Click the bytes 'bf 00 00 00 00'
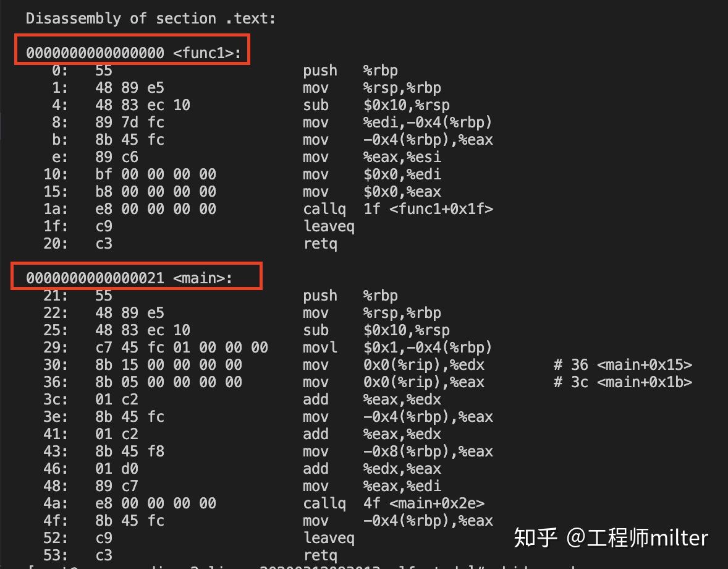This screenshot has height=569, width=728. pos(156,174)
